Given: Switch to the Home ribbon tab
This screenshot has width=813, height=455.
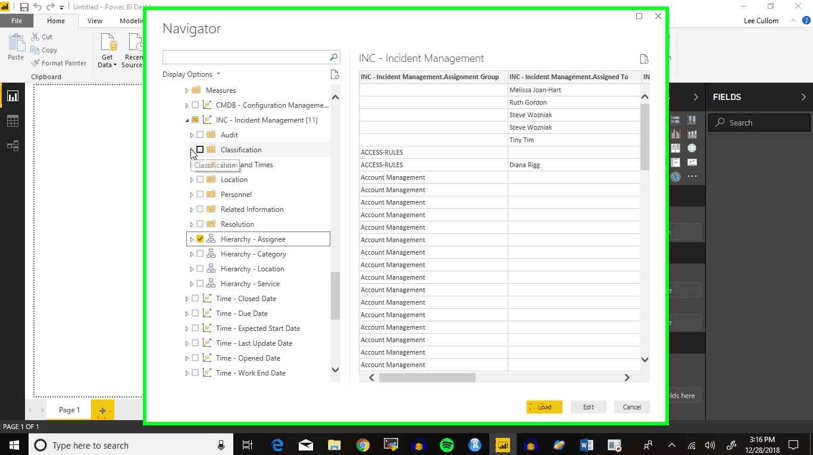Looking at the screenshot, I should (x=56, y=21).
